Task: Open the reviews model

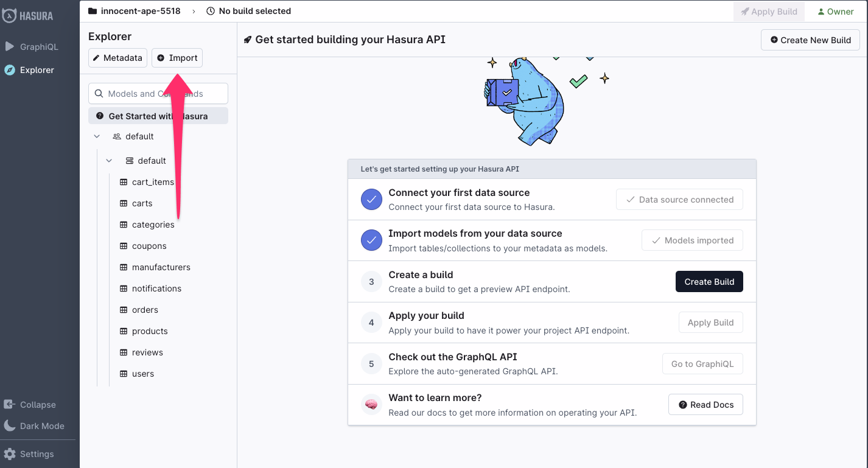Action: click(x=147, y=352)
